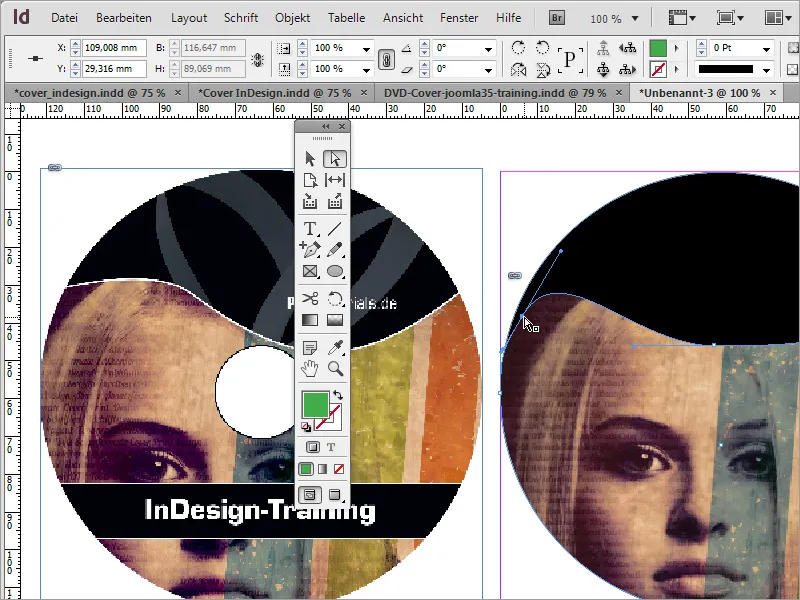Open Adobe Bridge via Br button
Screen dimensions: 800x600
pos(557,18)
